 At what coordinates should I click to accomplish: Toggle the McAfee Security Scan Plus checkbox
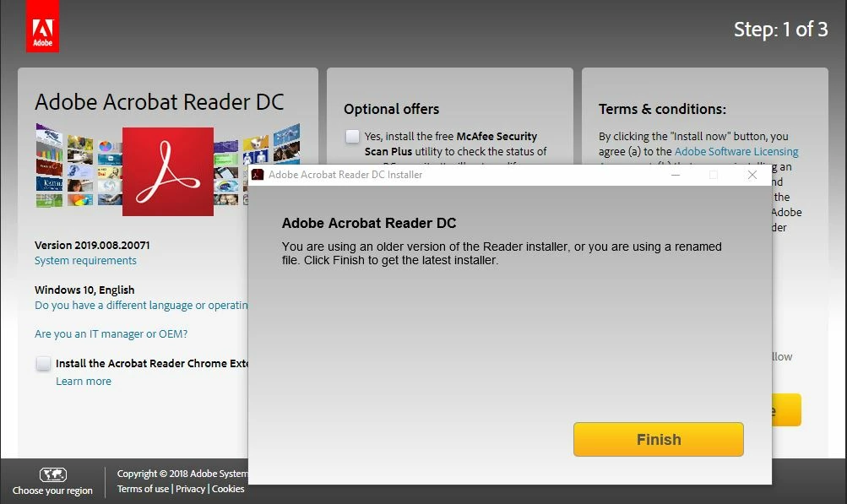coord(352,136)
